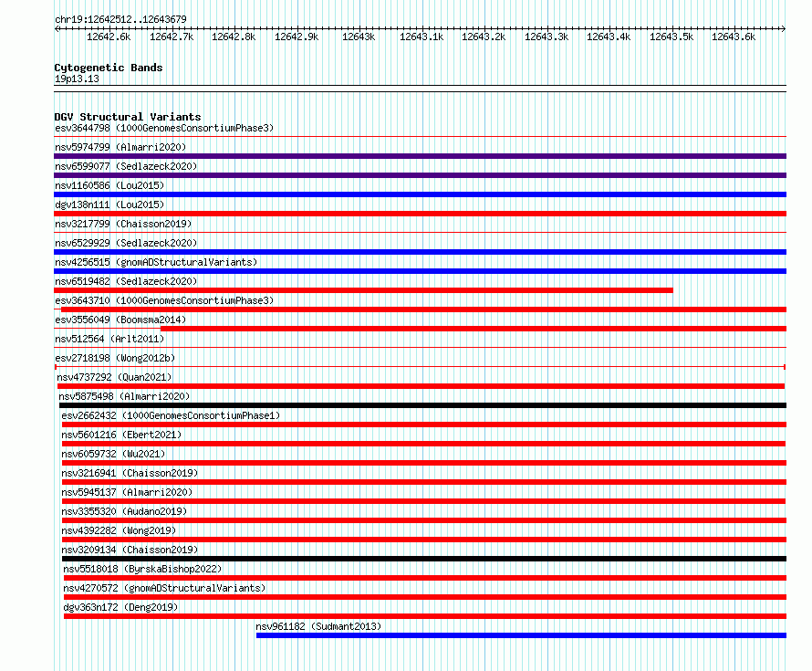
Task: Select the nsv5875498 (Almarri2020) label
Action: coord(124,396)
